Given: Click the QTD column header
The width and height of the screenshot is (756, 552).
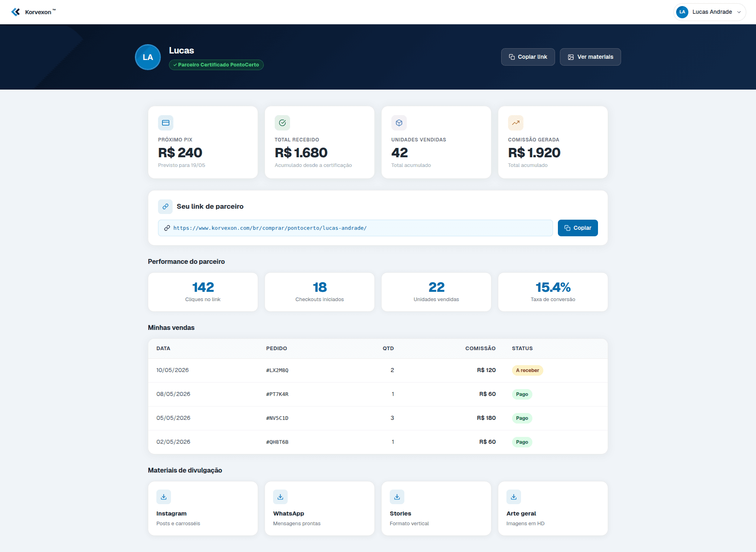Looking at the screenshot, I should pyautogui.click(x=388, y=348).
